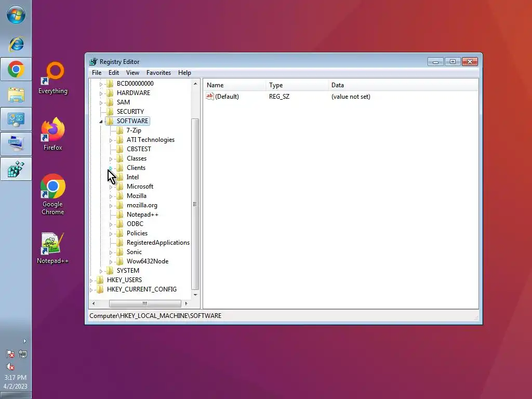Open the Help menu
Image resolution: width=532 pixels, height=399 pixels.
(x=184, y=73)
